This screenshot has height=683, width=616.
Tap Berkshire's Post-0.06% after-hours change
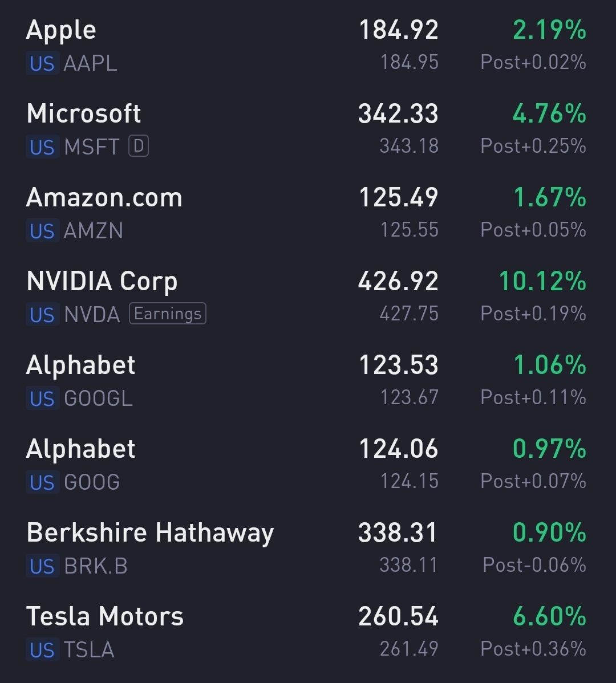[x=534, y=565]
